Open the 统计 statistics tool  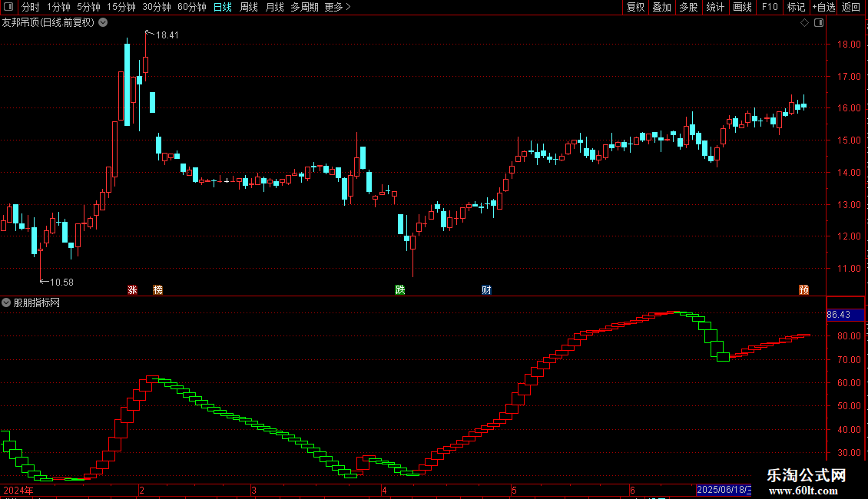715,7
